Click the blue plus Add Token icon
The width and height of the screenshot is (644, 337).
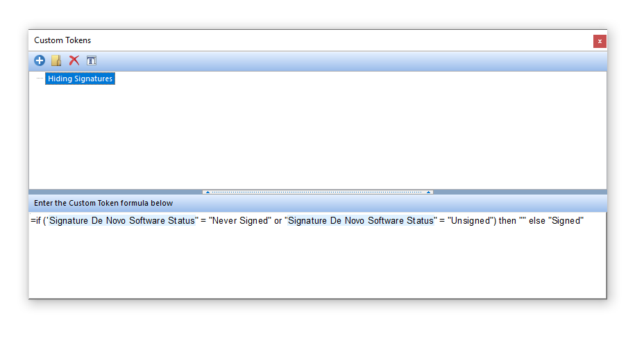[x=40, y=60]
